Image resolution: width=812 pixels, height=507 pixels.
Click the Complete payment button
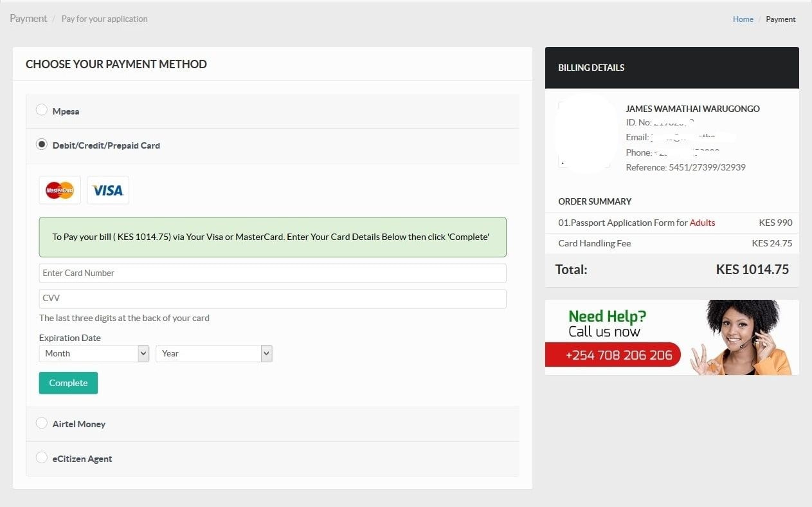click(x=68, y=383)
